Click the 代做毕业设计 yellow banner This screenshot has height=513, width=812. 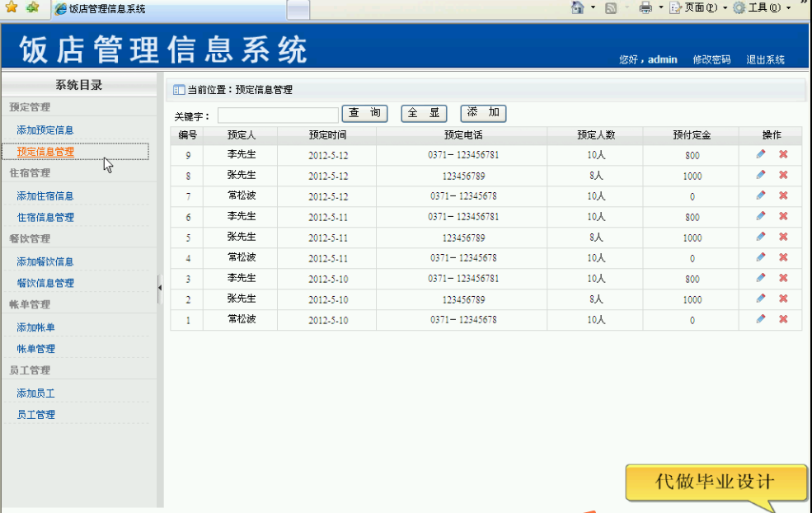[x=716, y=482]
